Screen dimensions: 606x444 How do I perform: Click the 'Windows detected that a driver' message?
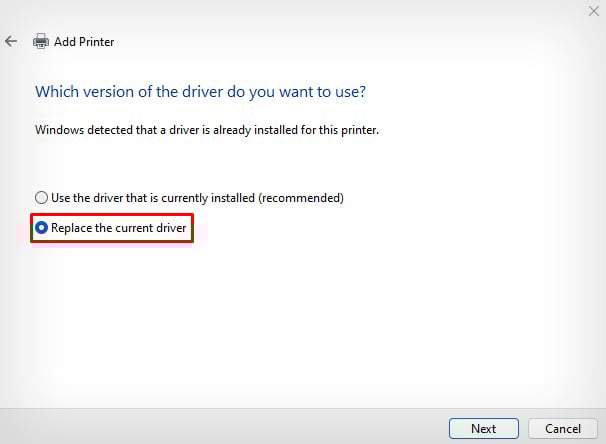tap(208, 130)
